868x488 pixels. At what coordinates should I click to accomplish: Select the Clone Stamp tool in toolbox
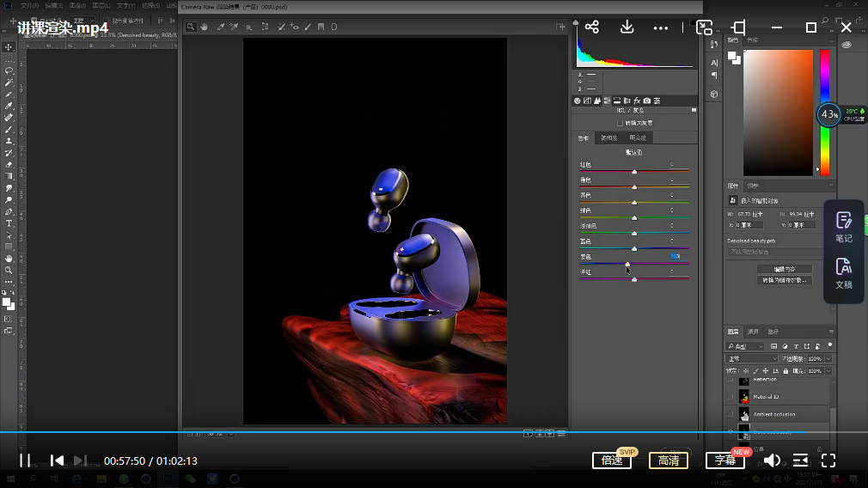9,141
